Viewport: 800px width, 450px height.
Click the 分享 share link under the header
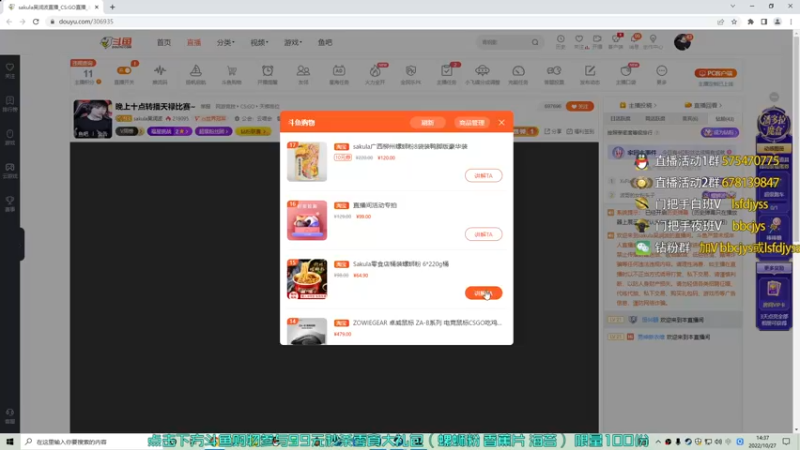click(x=553, y=131)
